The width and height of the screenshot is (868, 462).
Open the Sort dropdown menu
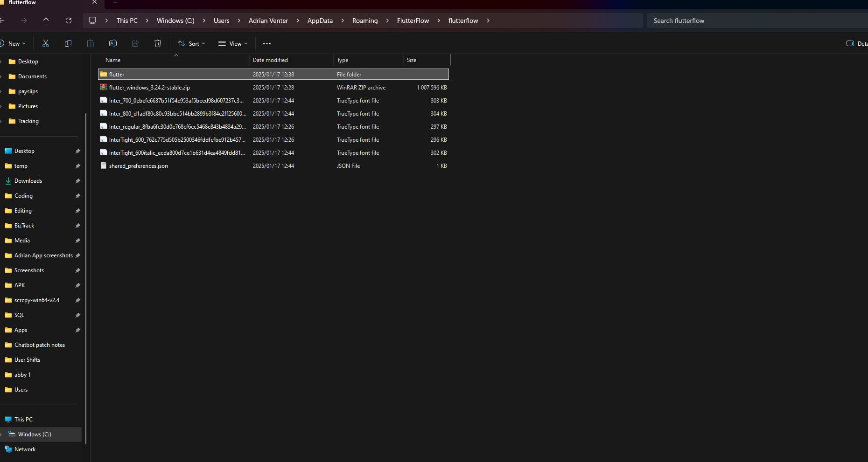tap(191, 43)
